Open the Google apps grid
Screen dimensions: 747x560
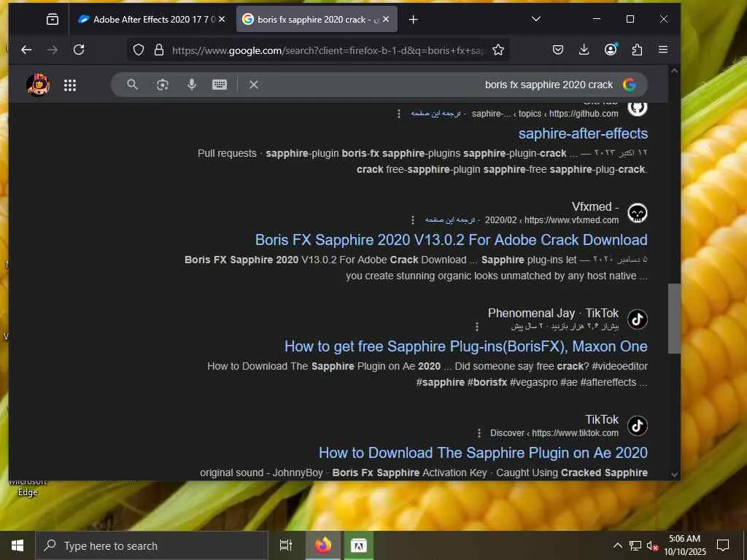pos(70,85)
